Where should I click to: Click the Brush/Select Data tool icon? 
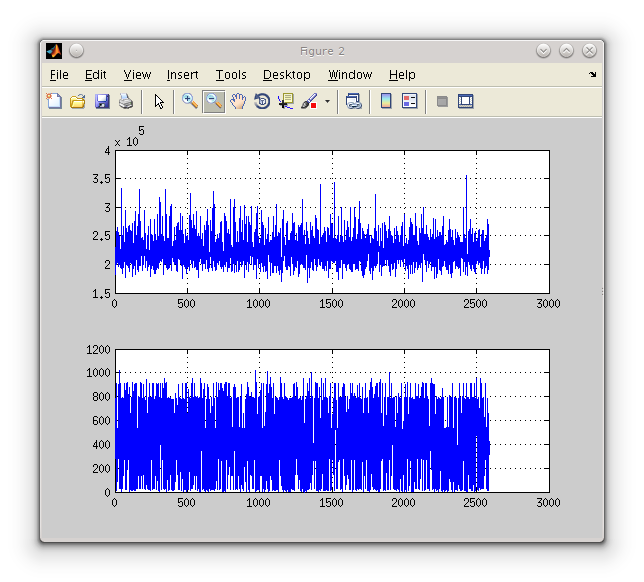click(309, 101)
